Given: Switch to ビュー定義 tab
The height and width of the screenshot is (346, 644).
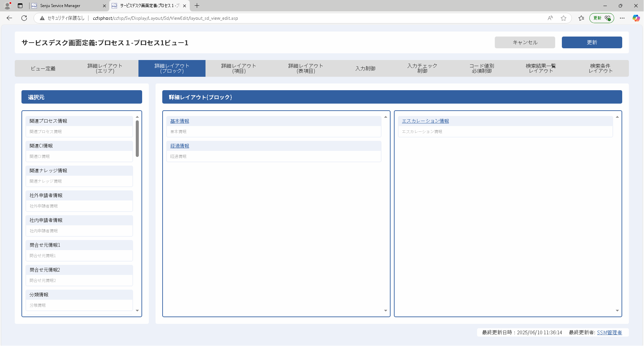Looking at the screenshot, I should click(43, 68).
